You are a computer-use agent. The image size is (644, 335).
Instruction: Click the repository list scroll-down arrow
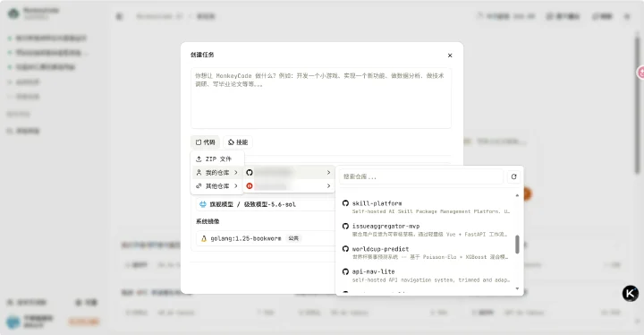click(x=517, y=288)
